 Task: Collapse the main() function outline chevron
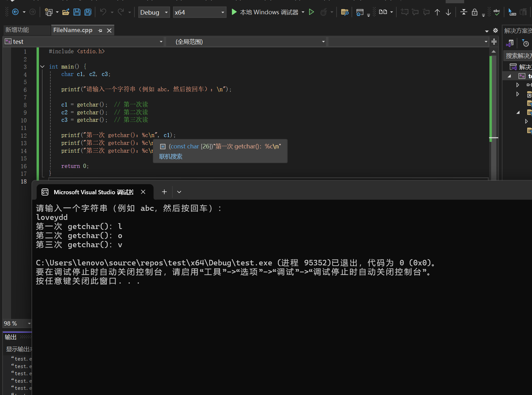point(42,66)
